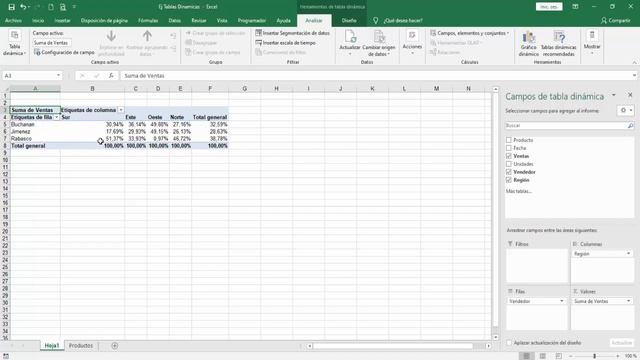Open the Etiquetas de columna filter dropdown
The width and height of the screenshot is (640, 360).
(x=121, y=110)
